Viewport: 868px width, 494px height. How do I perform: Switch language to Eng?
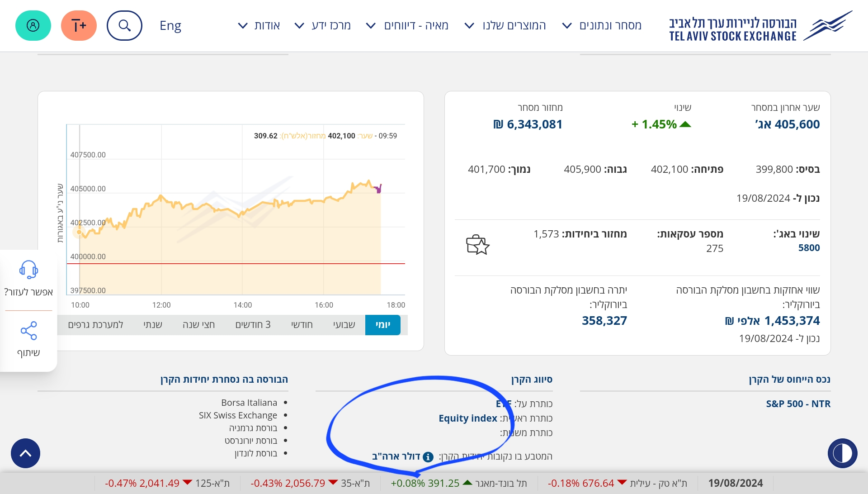click(x=170, y=26)
